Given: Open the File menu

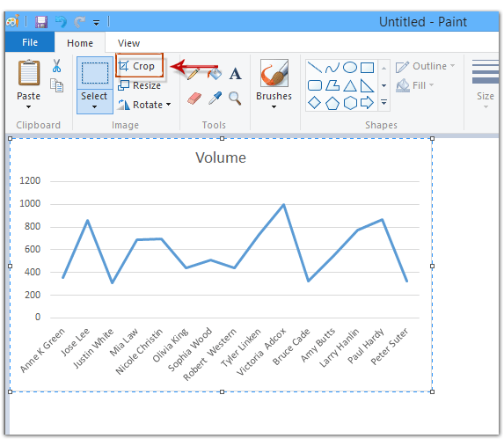Looking at the screenshot, I should pos(30,42).
